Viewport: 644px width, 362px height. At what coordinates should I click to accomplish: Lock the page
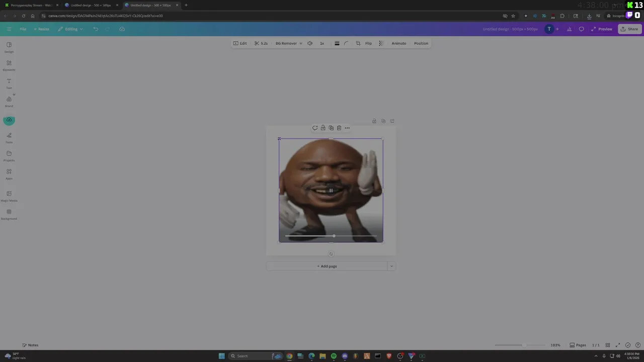(374, 121)
